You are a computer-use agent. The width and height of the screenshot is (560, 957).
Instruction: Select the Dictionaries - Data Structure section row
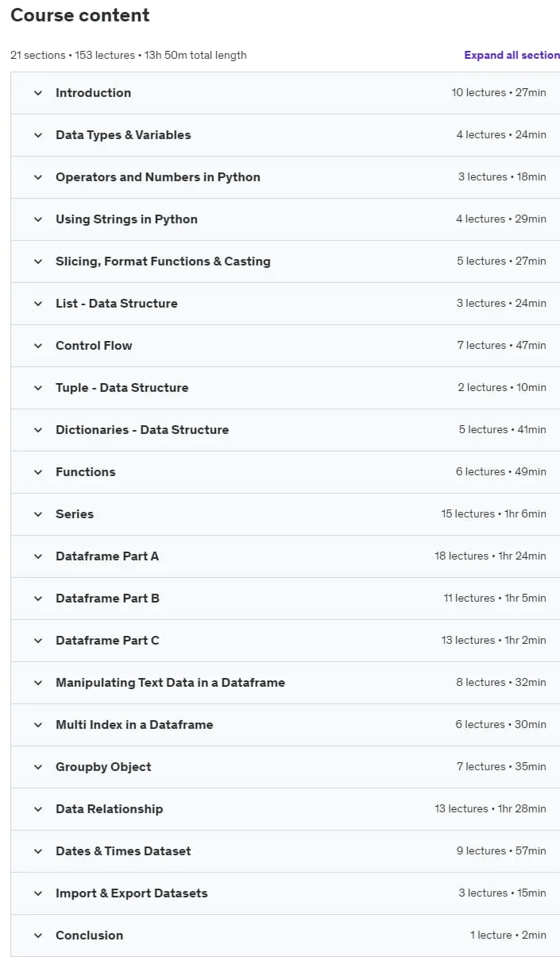pyautogui.click(x=285, y=430)
